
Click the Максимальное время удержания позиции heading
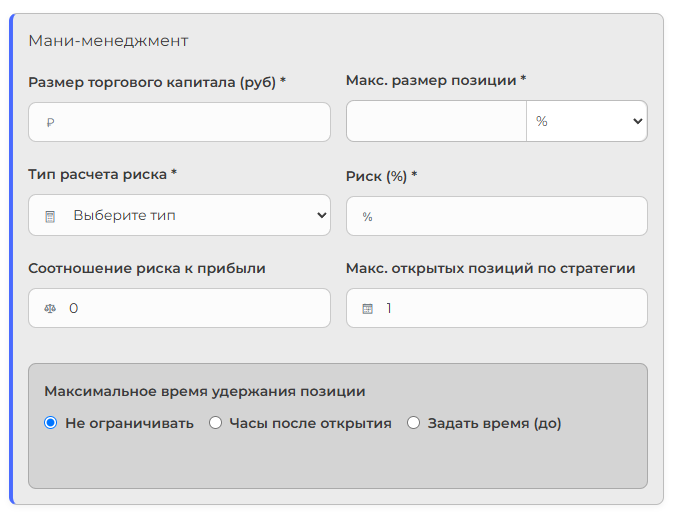[205, 391]
